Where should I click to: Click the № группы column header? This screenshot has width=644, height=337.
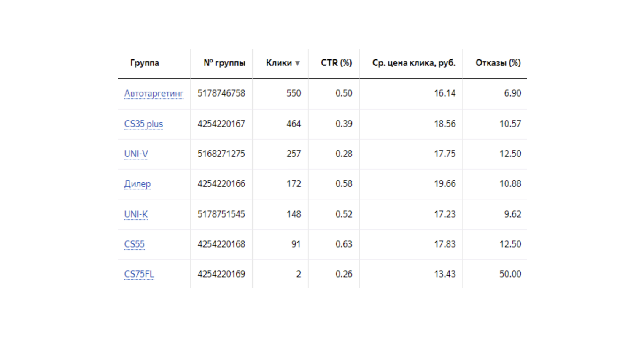[224, 63]
